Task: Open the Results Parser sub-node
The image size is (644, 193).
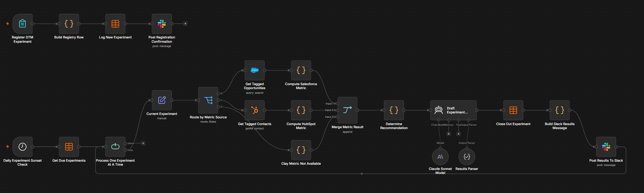Action: pyautogui.click(x=467, y=157)
